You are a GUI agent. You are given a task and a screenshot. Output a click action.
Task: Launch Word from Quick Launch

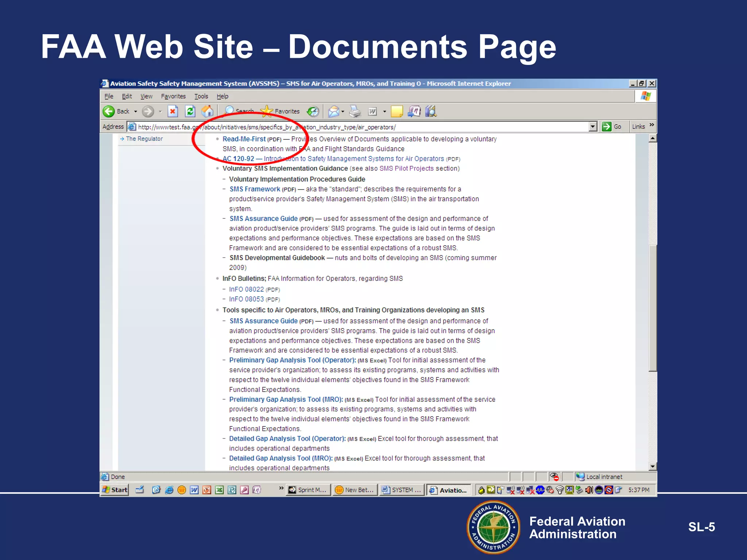194,490
